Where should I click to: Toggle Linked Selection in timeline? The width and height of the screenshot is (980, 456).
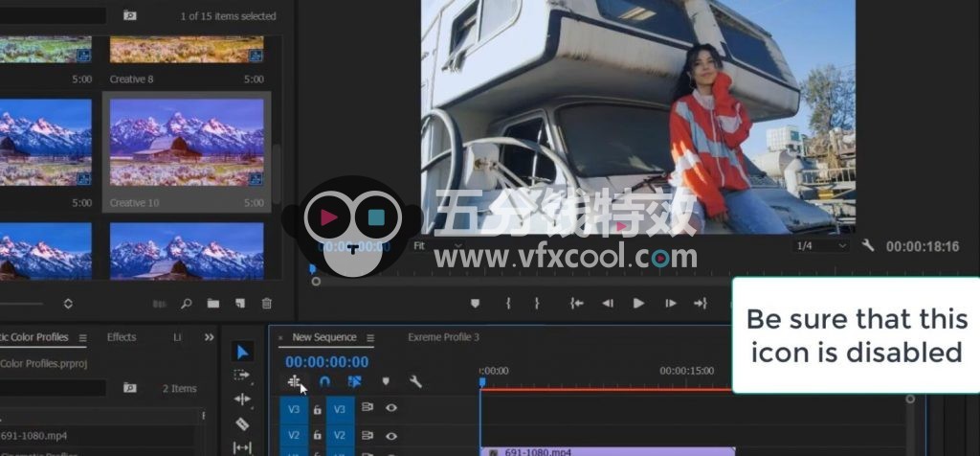click(355, 381)
